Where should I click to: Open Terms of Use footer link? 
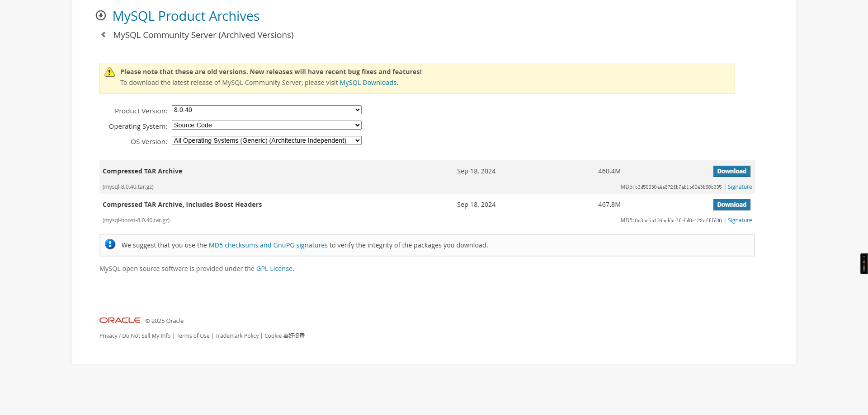[x=193, y=336]
